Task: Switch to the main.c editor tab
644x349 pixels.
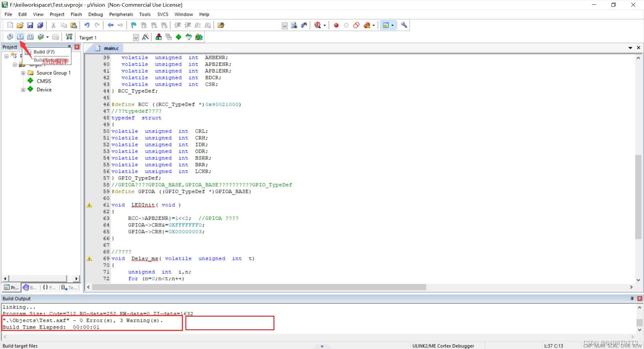Action: point(107,48)
